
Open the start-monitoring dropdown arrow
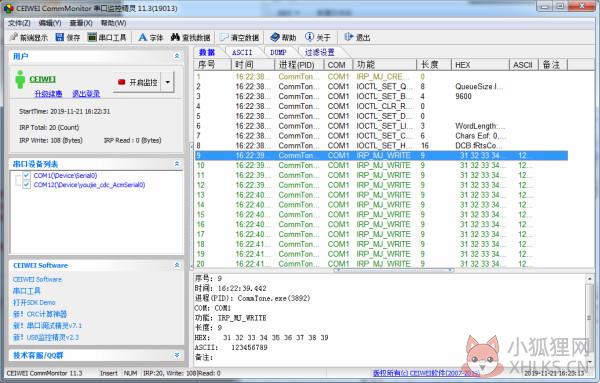click(x=168, y=82)
